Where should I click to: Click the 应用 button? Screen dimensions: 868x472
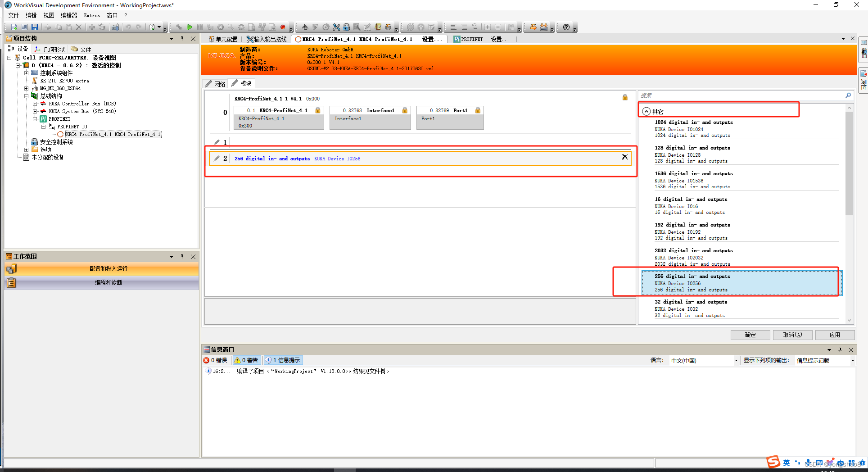835,335
